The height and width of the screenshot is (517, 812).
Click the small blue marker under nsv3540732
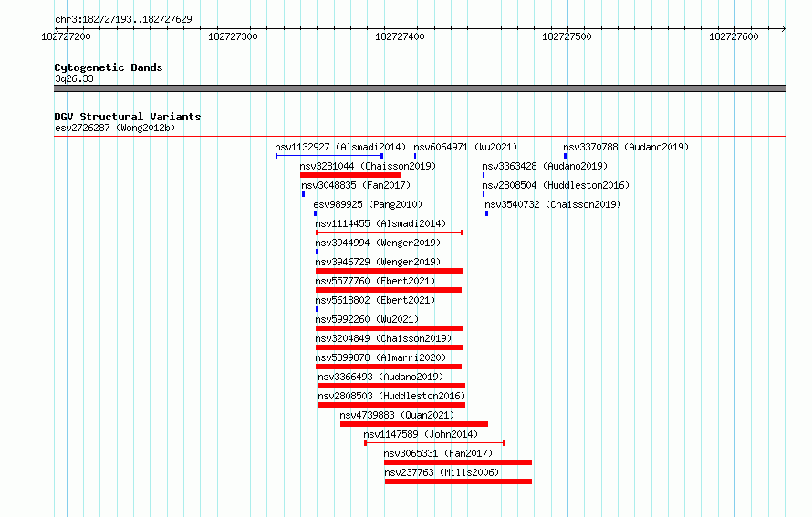pos(486,213)
